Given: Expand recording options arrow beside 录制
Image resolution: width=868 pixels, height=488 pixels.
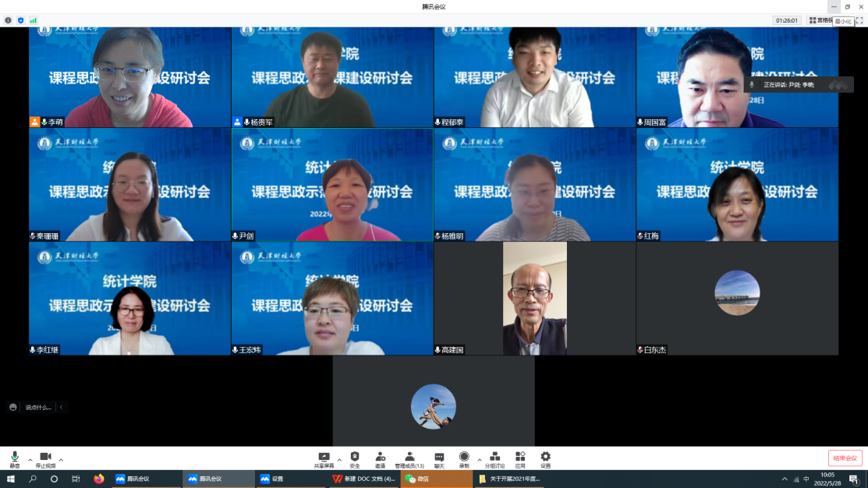Looking at the screenshot, I should tap(480, 460).
